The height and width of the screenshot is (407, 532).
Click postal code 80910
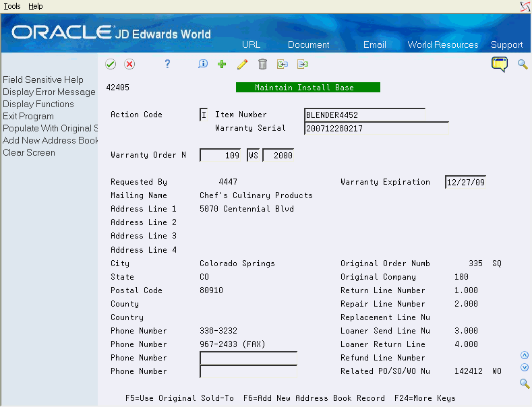(211, 290)
